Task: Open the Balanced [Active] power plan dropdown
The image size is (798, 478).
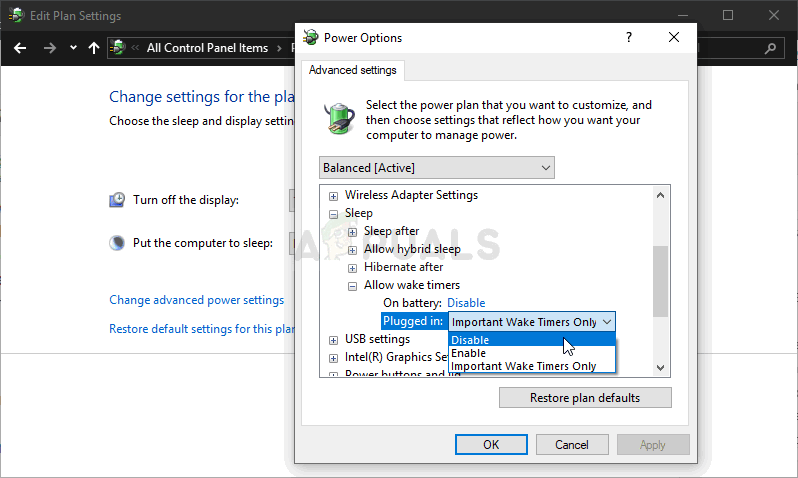Action: (x=437, y=168)
